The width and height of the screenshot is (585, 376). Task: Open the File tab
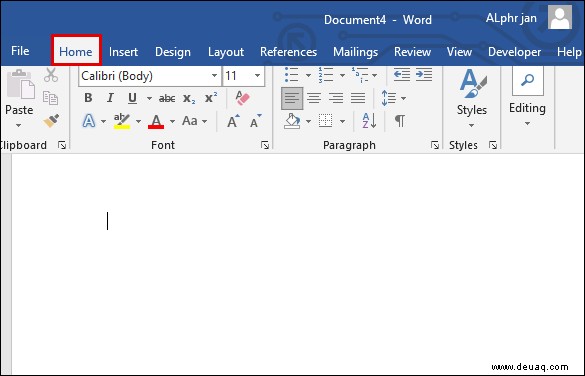(x=20, y=51)
